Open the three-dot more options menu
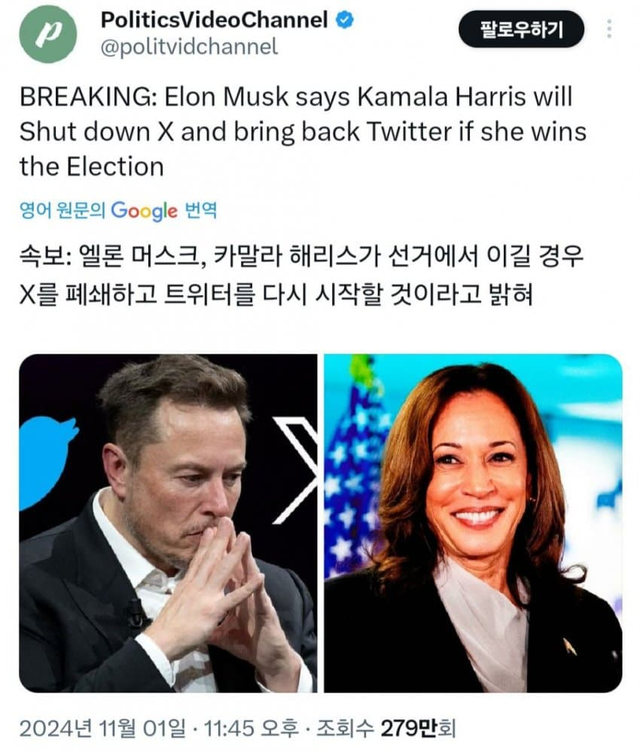 [609, 29]
